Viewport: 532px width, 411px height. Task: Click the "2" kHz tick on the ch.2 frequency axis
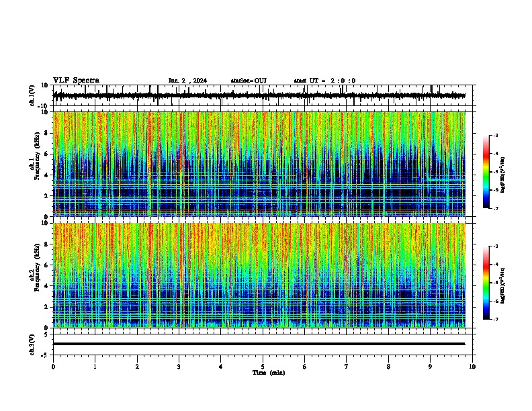click(x=46, y=307)
